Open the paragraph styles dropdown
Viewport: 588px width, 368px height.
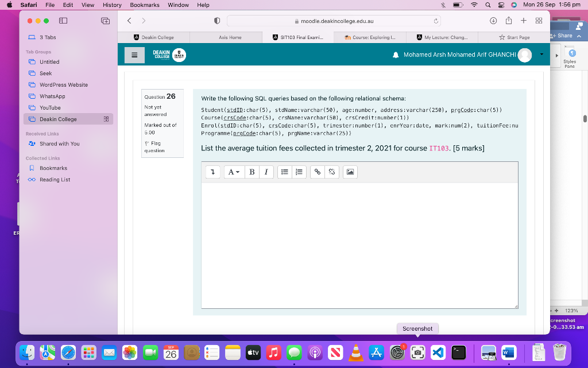tap(234, 172)
